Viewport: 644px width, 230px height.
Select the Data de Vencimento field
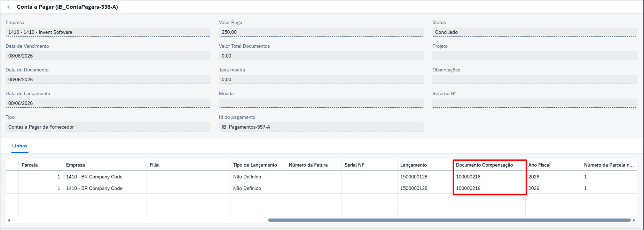click(x=108, y=56)
